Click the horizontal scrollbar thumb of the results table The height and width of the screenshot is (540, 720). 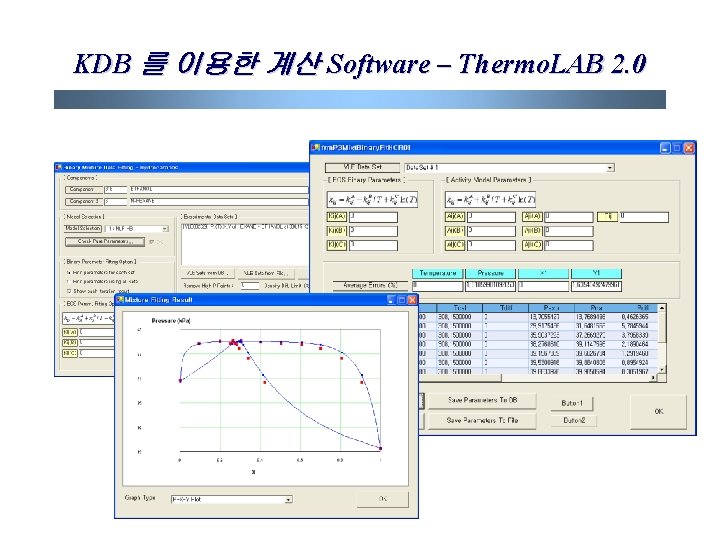click(x=460, y=377)
